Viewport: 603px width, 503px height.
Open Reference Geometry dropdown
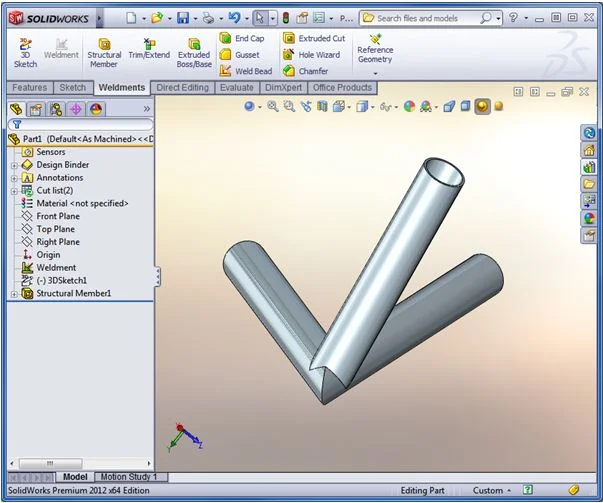click(375, 73)
